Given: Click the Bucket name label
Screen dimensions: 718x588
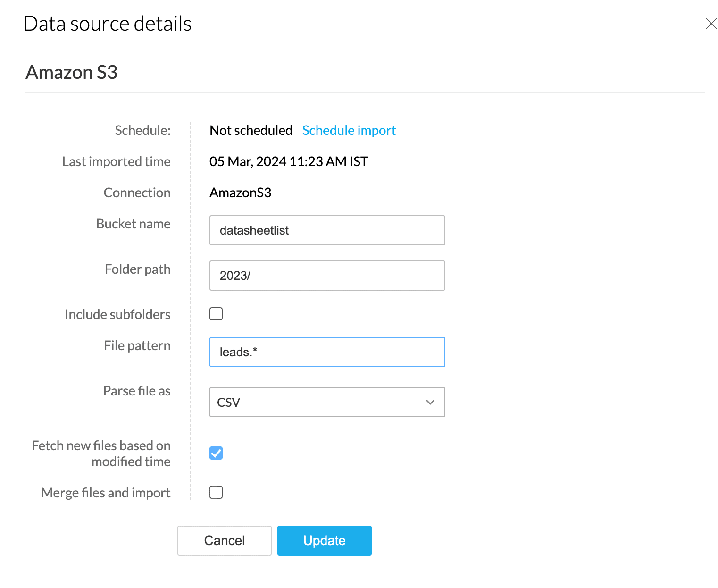Looking at the screenshot, I should [133, 224].
